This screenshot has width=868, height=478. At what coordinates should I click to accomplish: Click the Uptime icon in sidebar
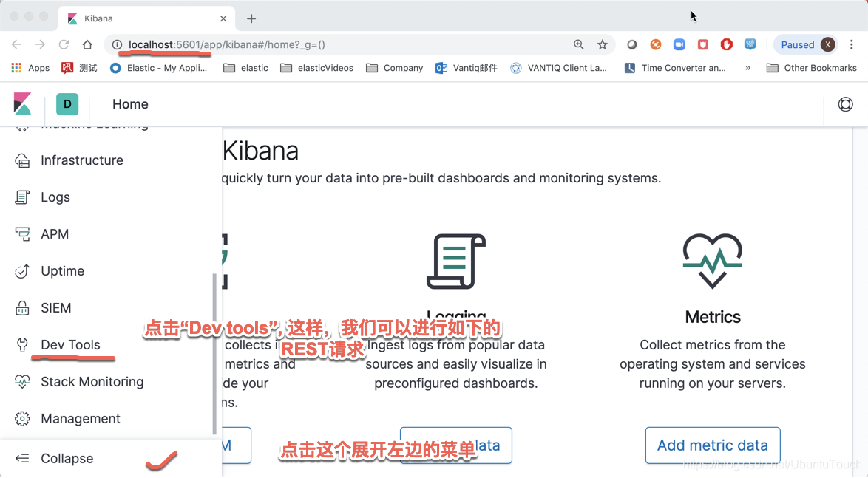(22, 271)
